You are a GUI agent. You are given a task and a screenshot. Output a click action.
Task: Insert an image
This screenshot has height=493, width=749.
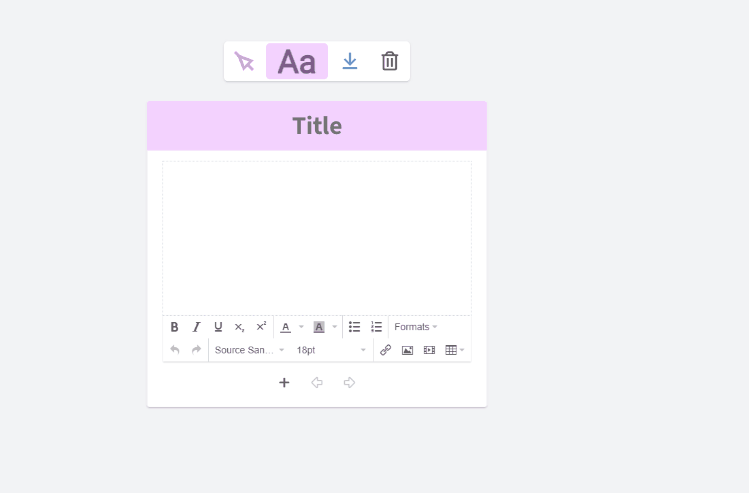point(407,350)
